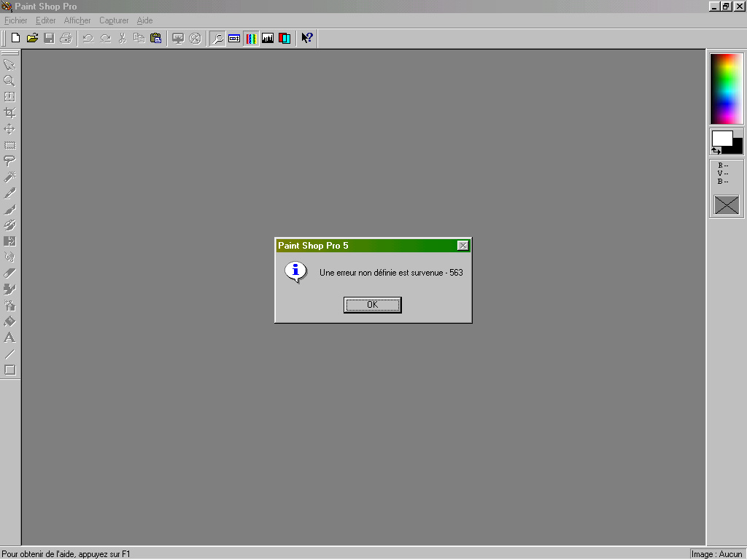Click the white foreground color swatch
The image size is (747, 560).
(722, 139)
